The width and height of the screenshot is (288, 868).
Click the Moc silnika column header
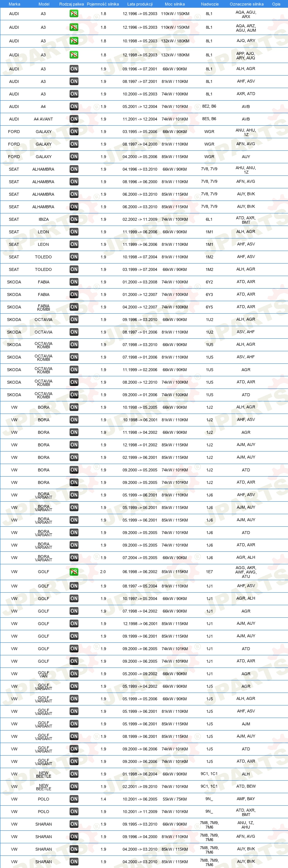pyautogui.click(x=175, y=4)
